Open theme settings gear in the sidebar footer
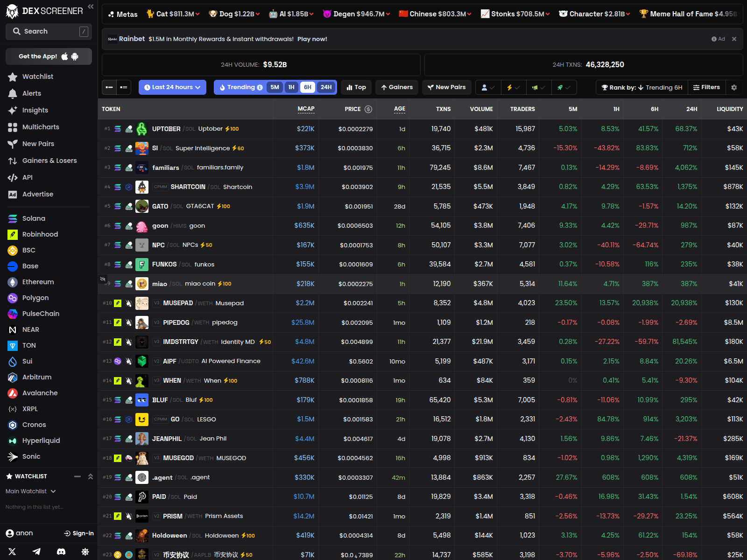The image size is (747, 560). (85, 552)
